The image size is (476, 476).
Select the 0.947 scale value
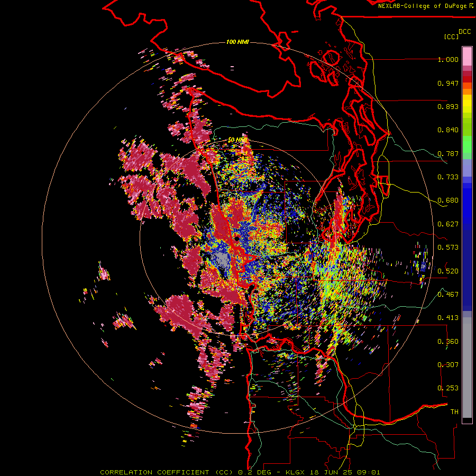[448, 83]
